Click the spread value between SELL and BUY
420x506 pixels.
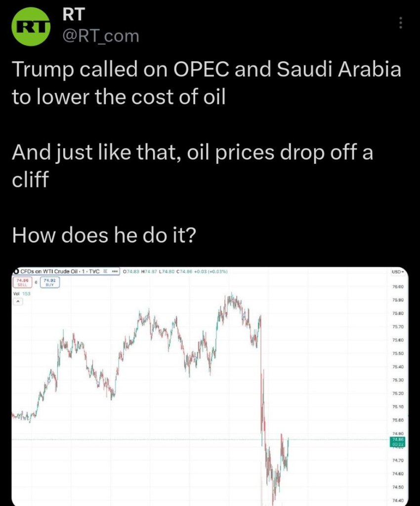[x=36, y=282]
